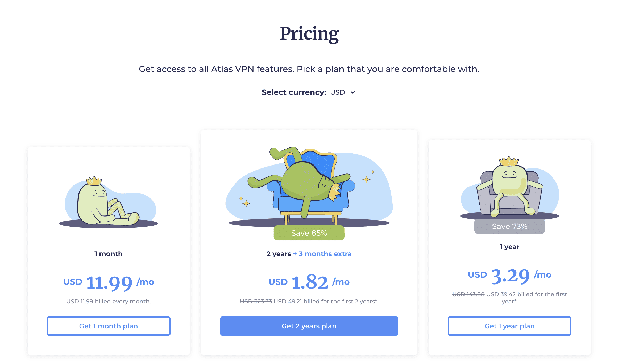Select the 1 year plan card

click(x=509, y=247)
